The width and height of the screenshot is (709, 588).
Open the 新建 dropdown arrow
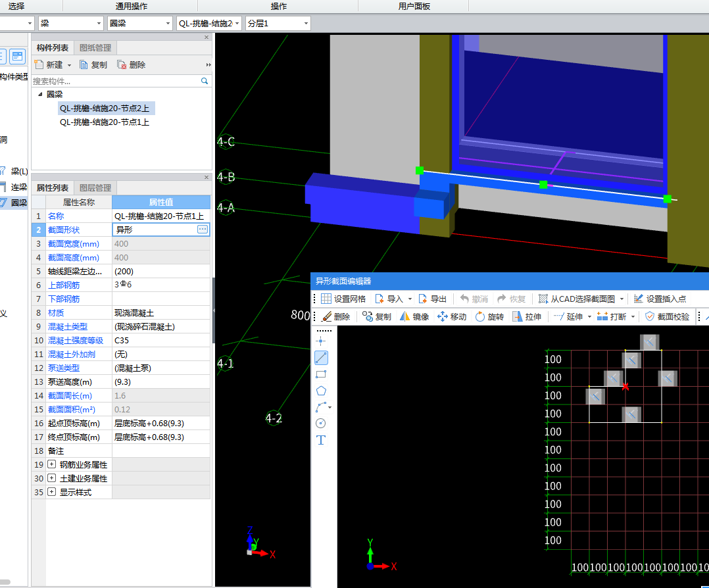(x=69, y=65)
